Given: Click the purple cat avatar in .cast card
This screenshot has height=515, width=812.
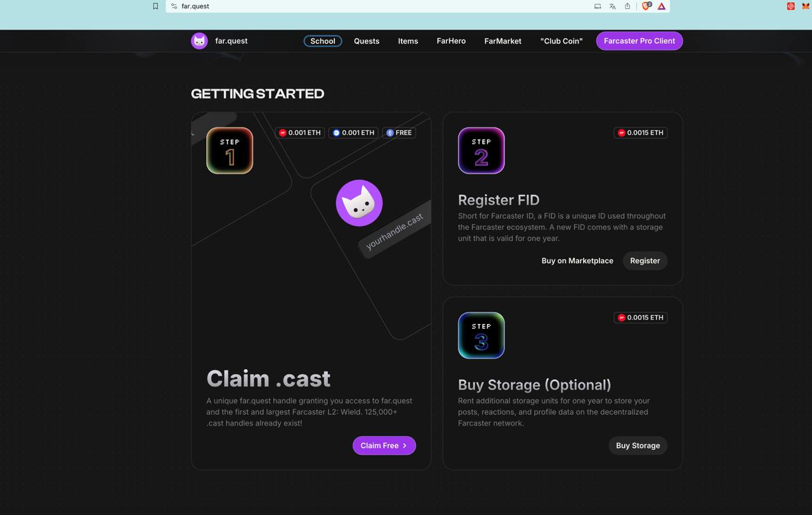Looking at the screenshot, I should [x=359, y=203].
